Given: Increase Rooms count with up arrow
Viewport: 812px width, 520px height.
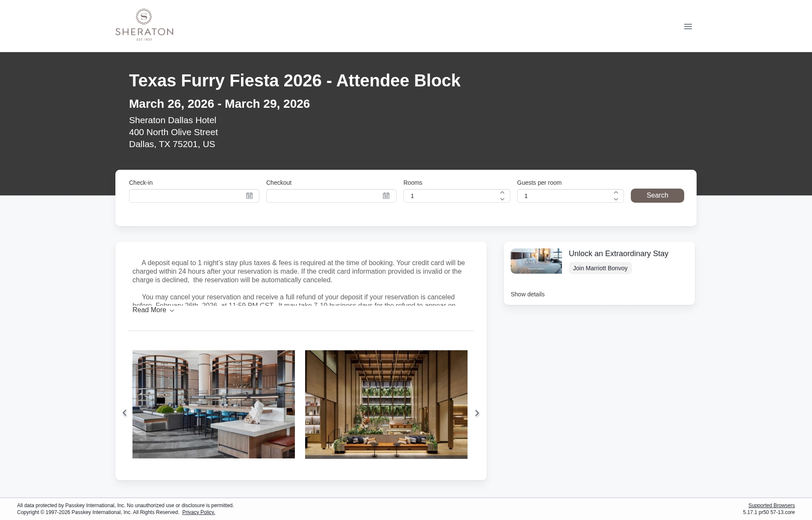Looking at the screenshot, I should tap(502, 192).
